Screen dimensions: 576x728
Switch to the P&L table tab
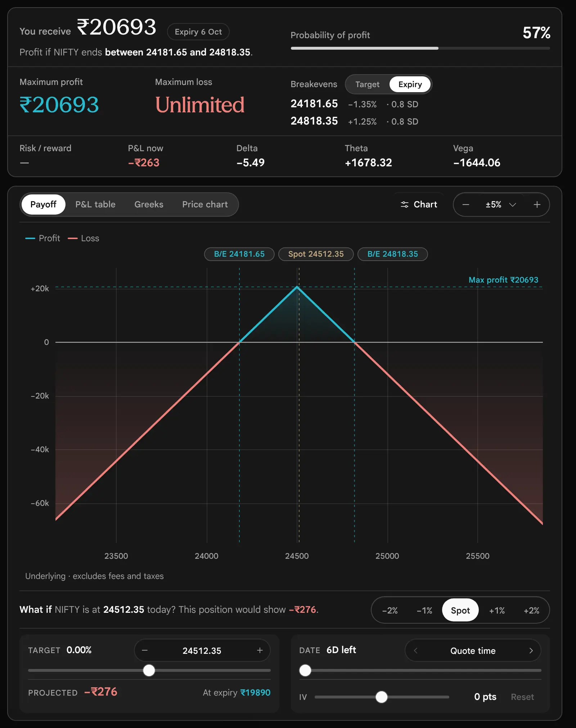pos(95,205)
